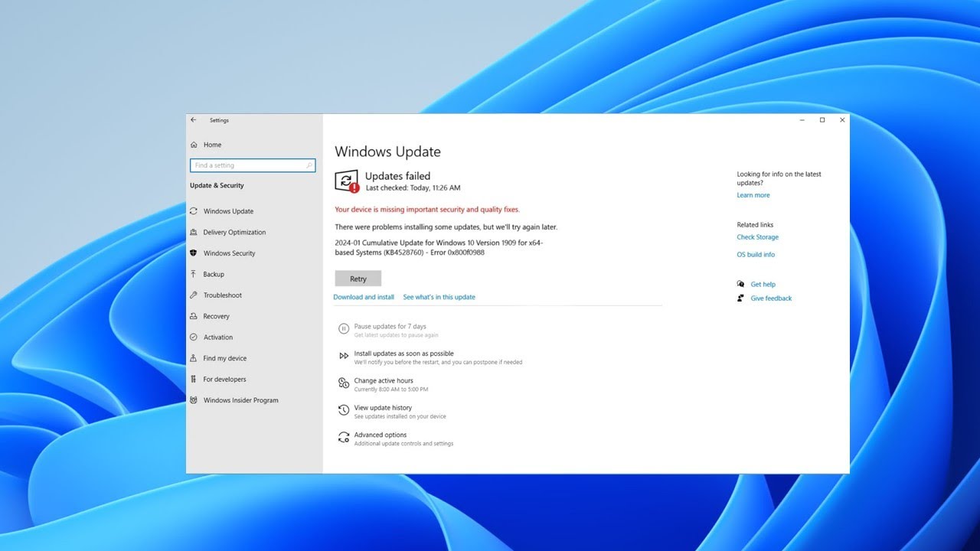980x551 pixels.
Task: Click the Update & Security section title
Action: [x=217, y=186]
